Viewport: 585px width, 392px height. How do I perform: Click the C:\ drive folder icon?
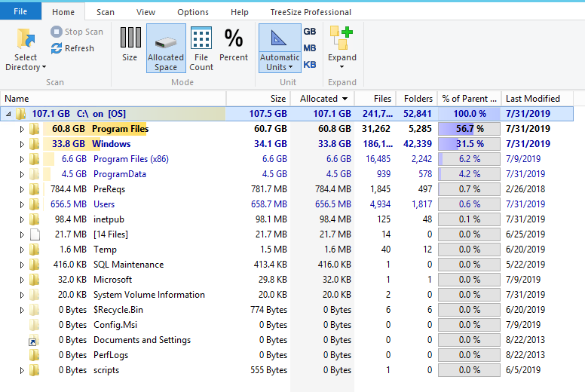(20, 113)
